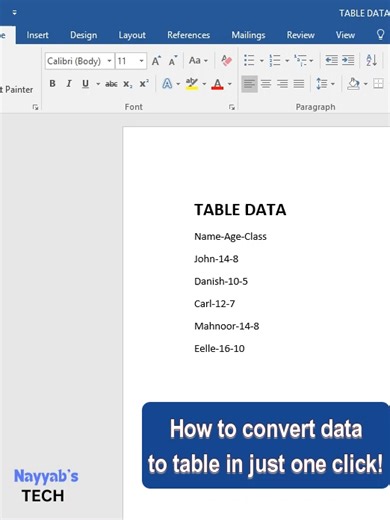Toggle Italic formatting

(69, 84)
